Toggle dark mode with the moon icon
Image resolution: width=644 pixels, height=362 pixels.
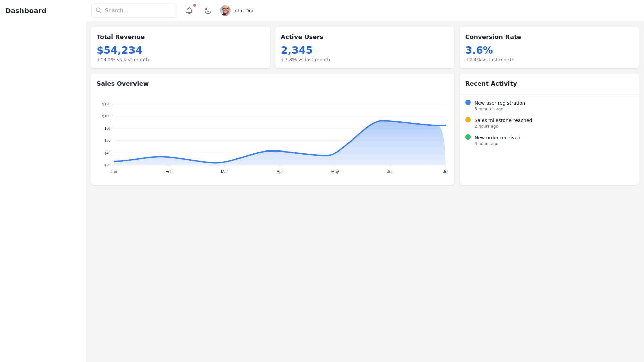pyautogui.click(x=208, y=11)
